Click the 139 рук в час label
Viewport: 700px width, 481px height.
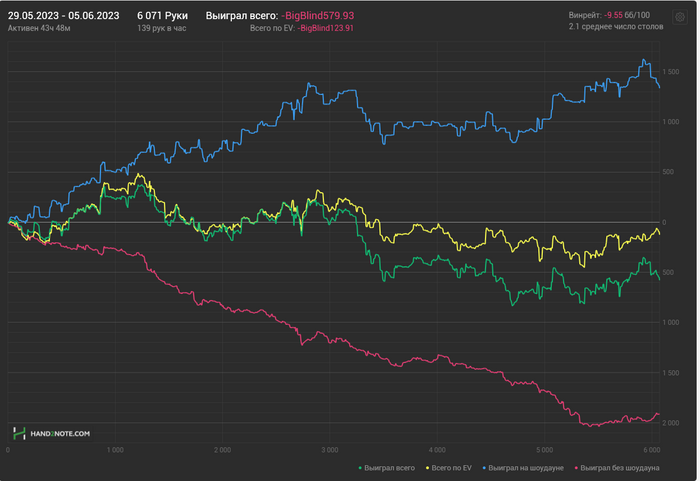coord(162,29)
